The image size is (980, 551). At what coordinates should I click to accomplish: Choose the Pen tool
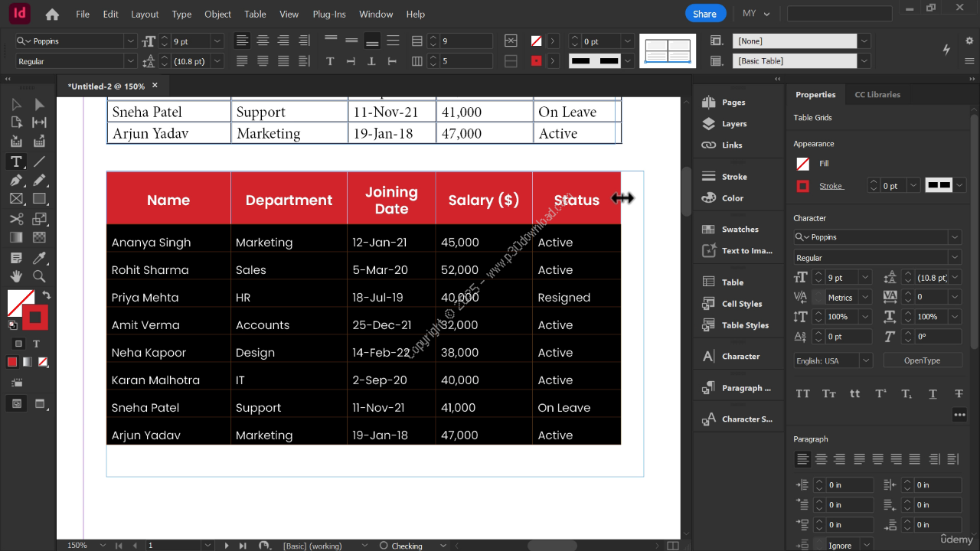(x=15, y=180)
